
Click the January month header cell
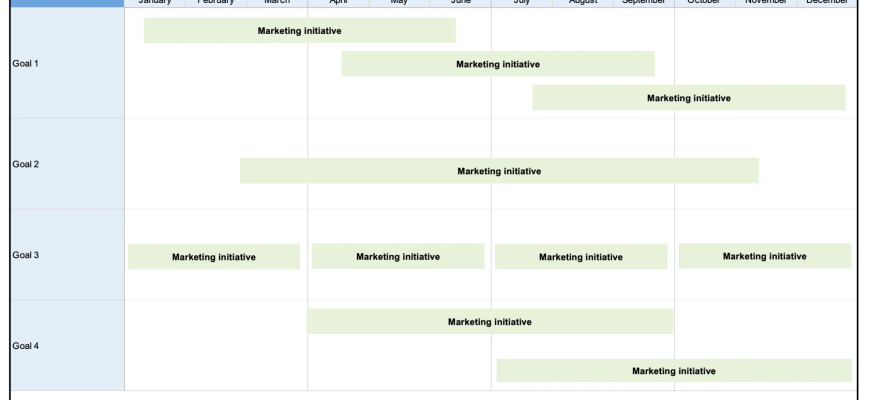[x=155, y=3]
